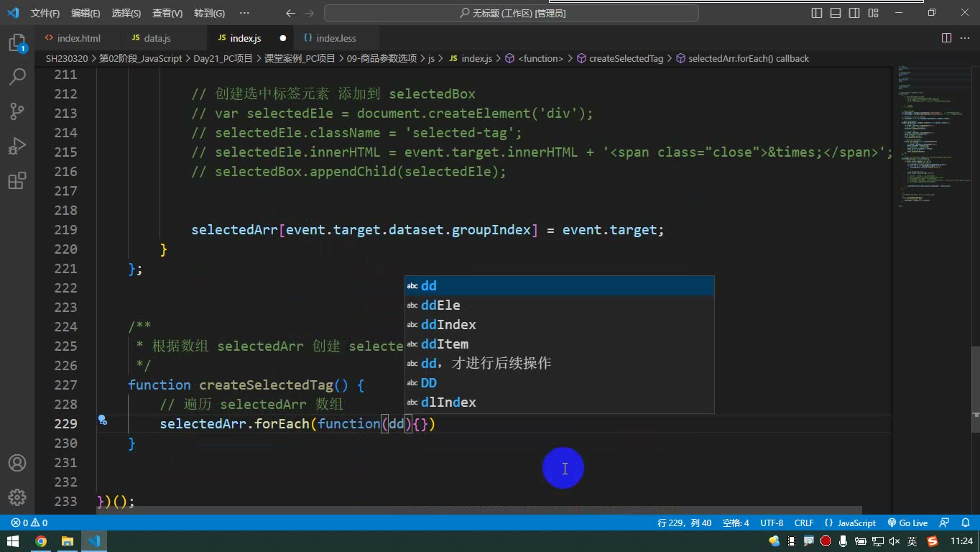
Task: Open the Manage gear icon
Action: [x=17, y=497]
